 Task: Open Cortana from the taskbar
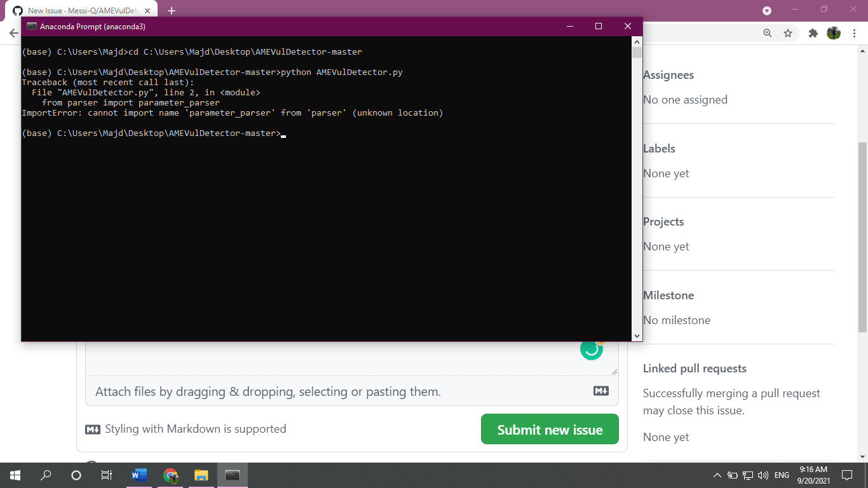[76, 475]
